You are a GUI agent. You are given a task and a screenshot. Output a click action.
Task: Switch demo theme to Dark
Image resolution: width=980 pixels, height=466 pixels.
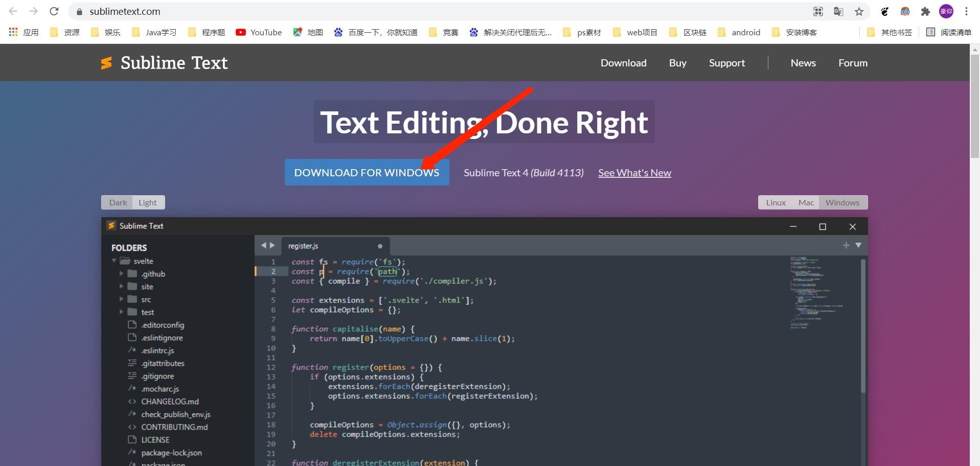coord(118,202)
